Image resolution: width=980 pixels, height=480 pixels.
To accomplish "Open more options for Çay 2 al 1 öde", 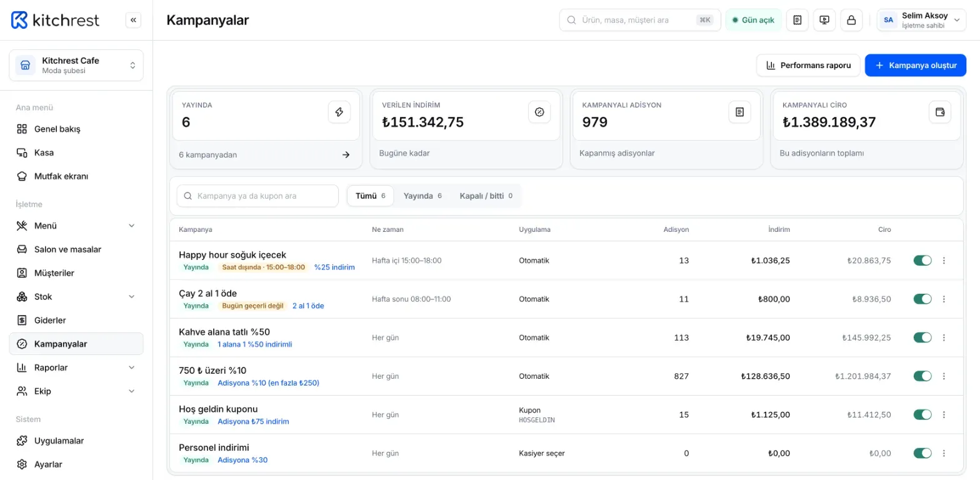I will click(x=944, y=299).
